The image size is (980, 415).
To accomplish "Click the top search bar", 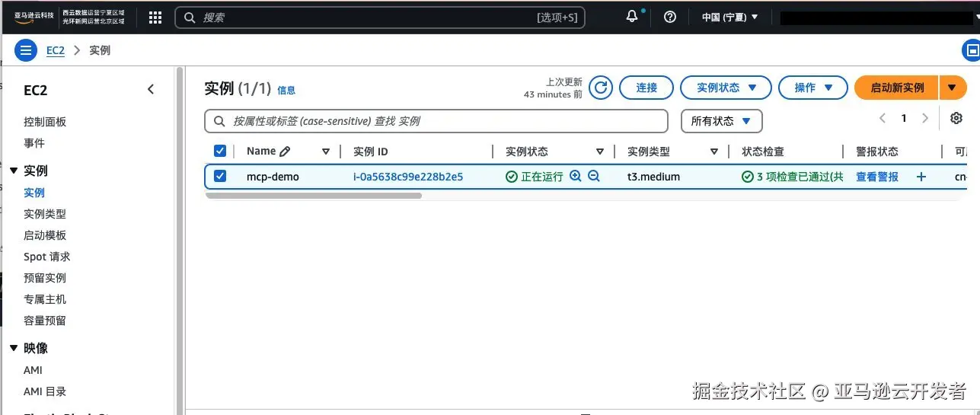I will (x=380, y=18).
